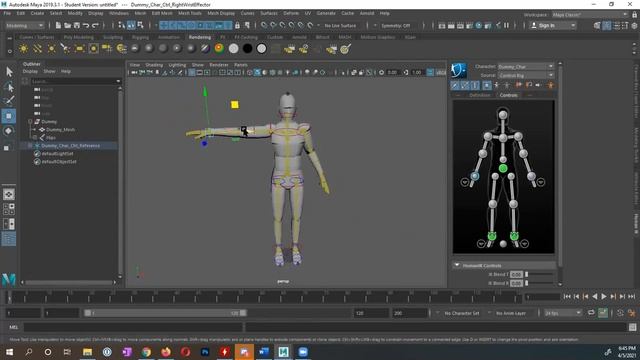Undo with the curved left arrow icon
640x360 pixels.
(86, 25)
